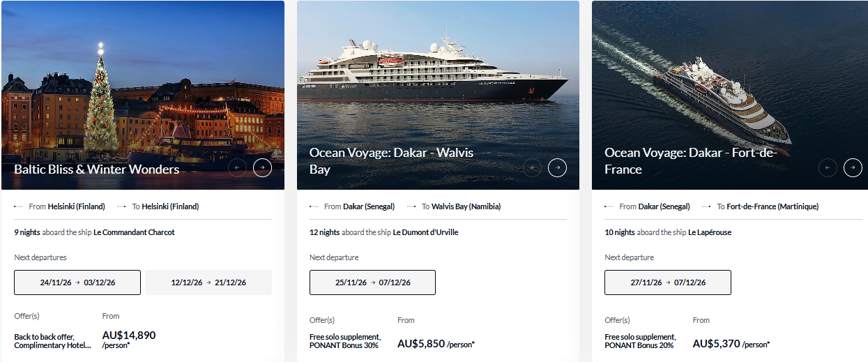Click the Le Commandant Charcot ship name

(x=134, y=232)
